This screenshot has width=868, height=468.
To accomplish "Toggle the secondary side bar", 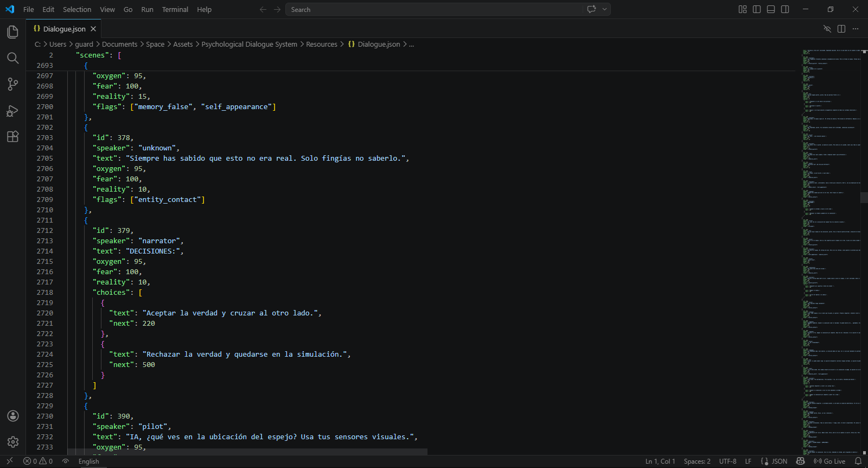I will click(x=785, y=9).
